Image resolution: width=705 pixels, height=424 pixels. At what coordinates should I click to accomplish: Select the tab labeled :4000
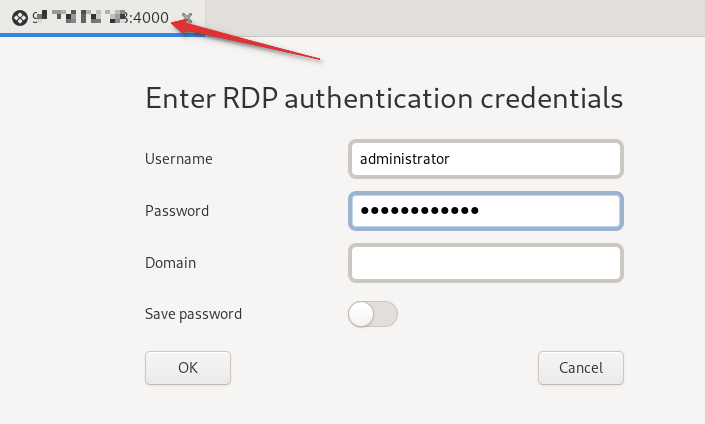tap(100, 17)
